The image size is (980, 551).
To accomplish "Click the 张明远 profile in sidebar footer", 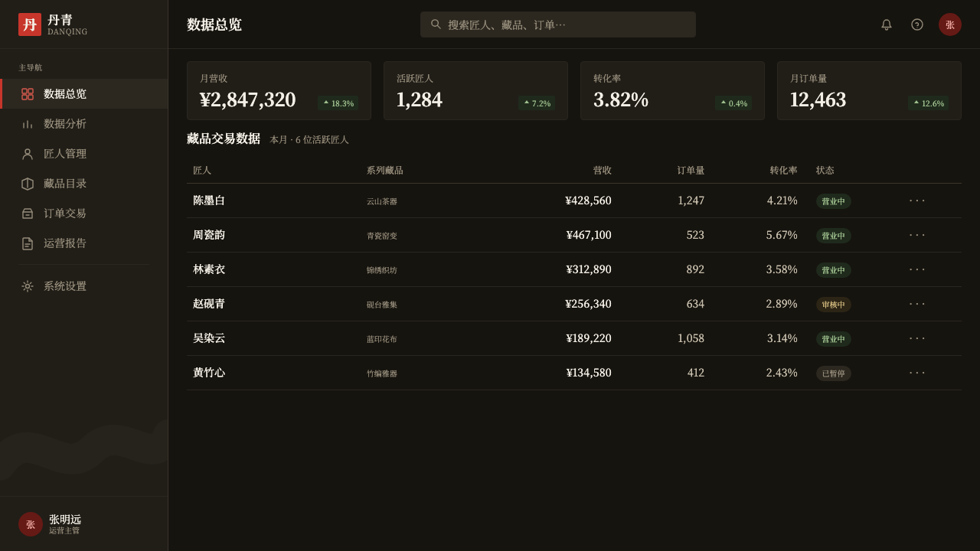I will click(84, 524).
